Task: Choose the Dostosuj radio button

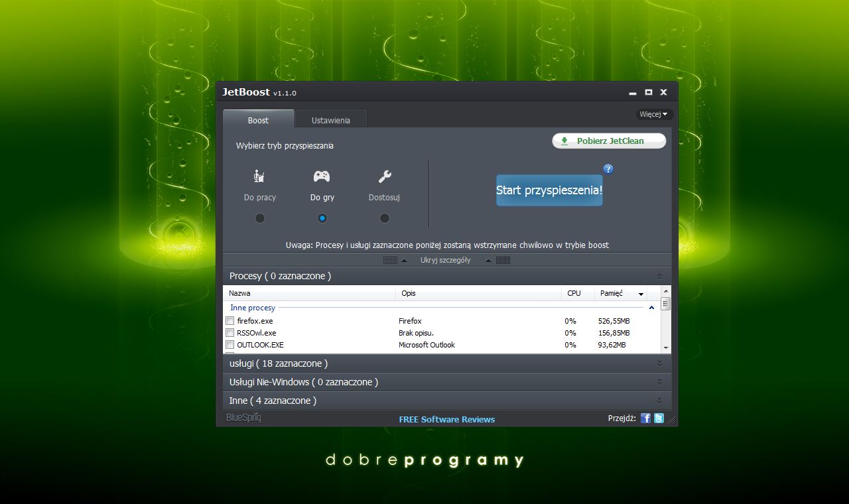Action: click(x=385, y=218)
